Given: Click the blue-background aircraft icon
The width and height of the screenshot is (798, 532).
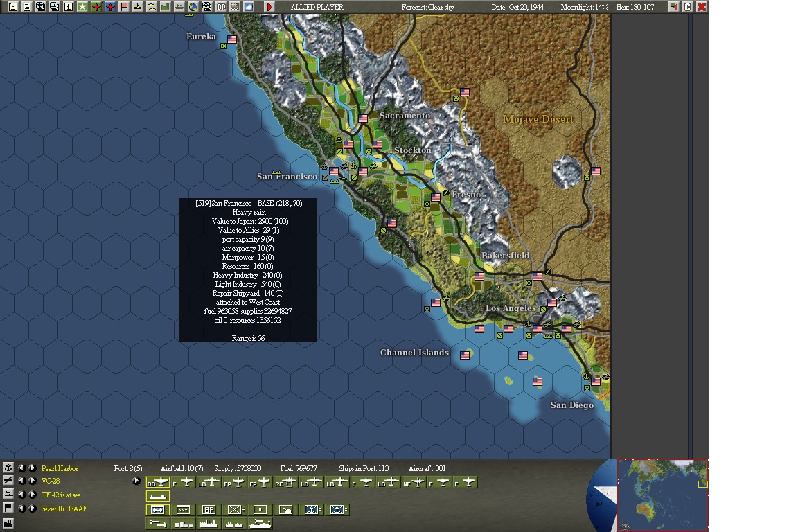Looking at the screenshot, I should (110, 7).
